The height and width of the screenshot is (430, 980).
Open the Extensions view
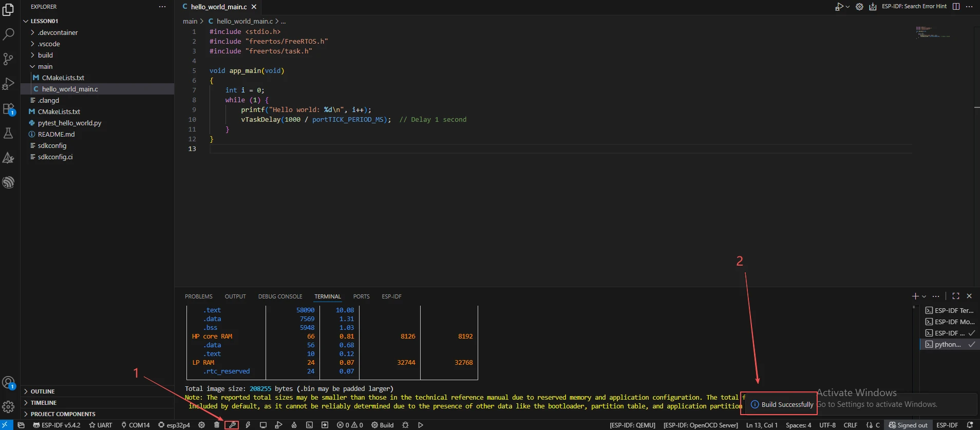pyautogui.click(x=8, y=109)
